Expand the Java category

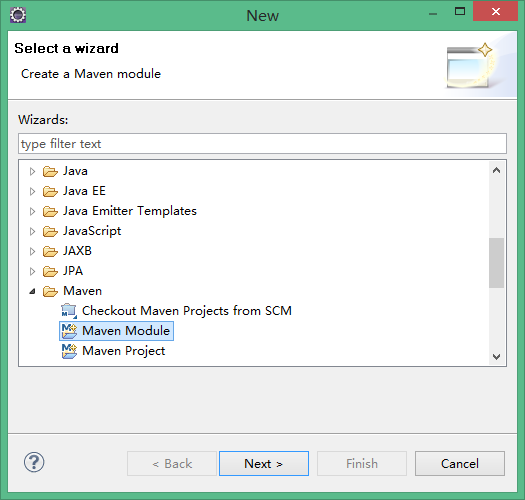pos(32,171)
